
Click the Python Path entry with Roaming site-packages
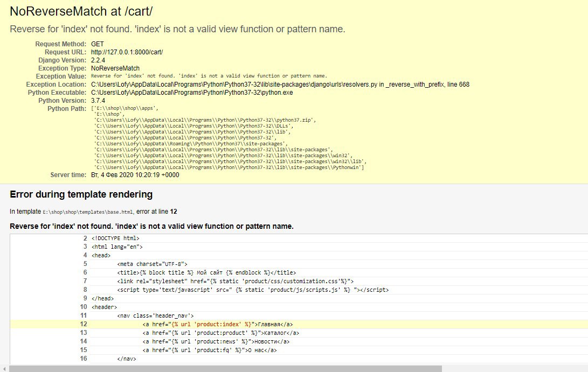pos(190,144)
